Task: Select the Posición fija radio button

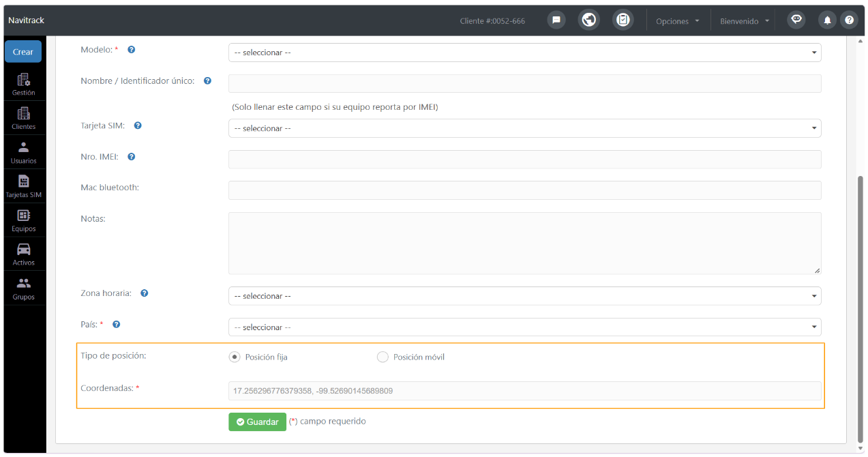Action: [235, 357]
